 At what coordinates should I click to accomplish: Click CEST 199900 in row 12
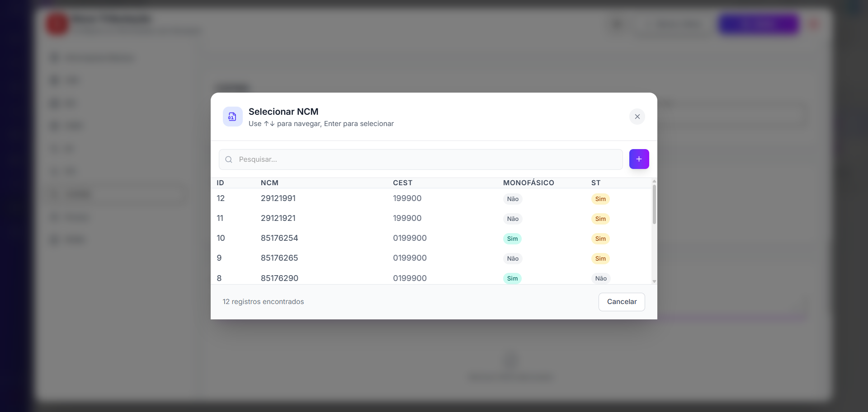[407, 198]
